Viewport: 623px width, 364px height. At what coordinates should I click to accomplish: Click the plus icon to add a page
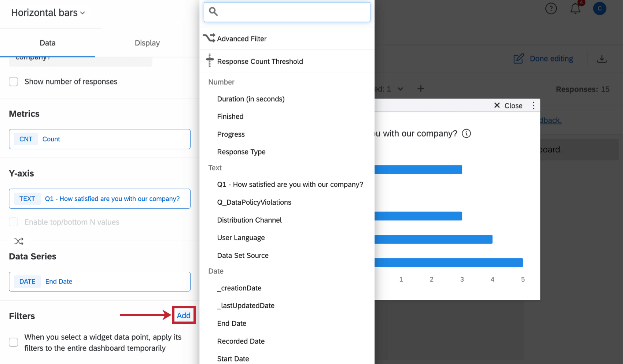click(420, 89)
